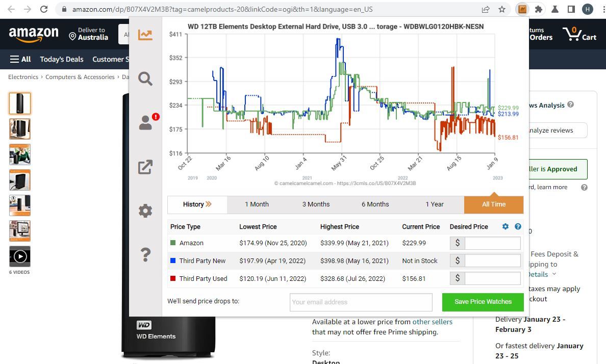Open Reviews Analysis help icon
The width and height of the screenshot is (606, 364).
(x=570, y=105)
